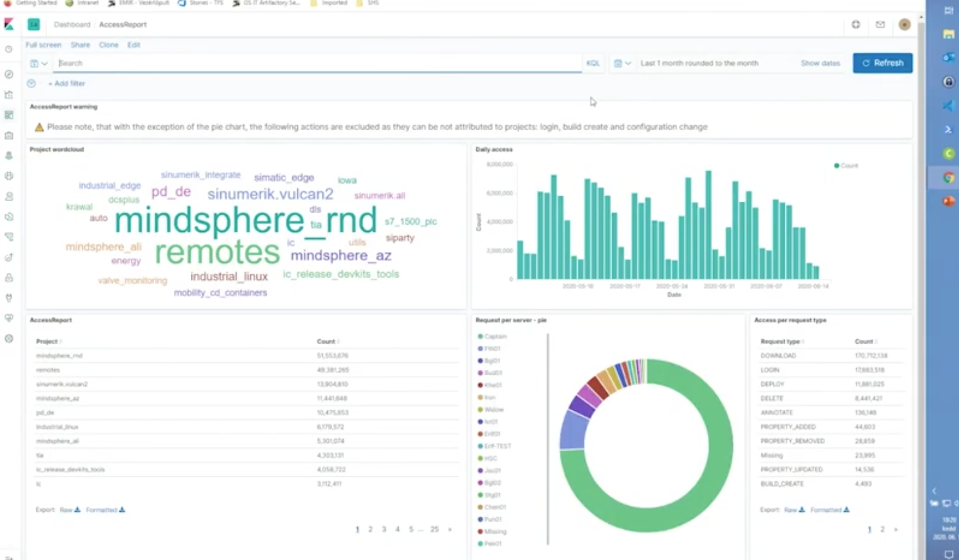Open the green space selector avatar
Image resolution: width=959 pixels, height=560 pixels.
34,24
